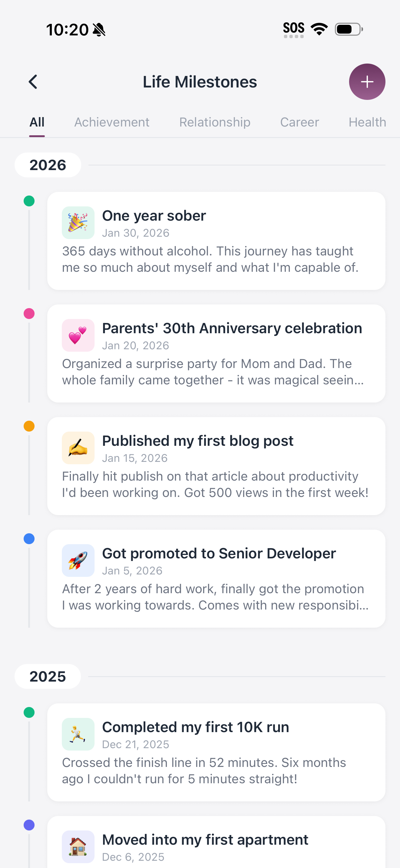
Task: Select the Relationship filter
Action: pos(215,122)
